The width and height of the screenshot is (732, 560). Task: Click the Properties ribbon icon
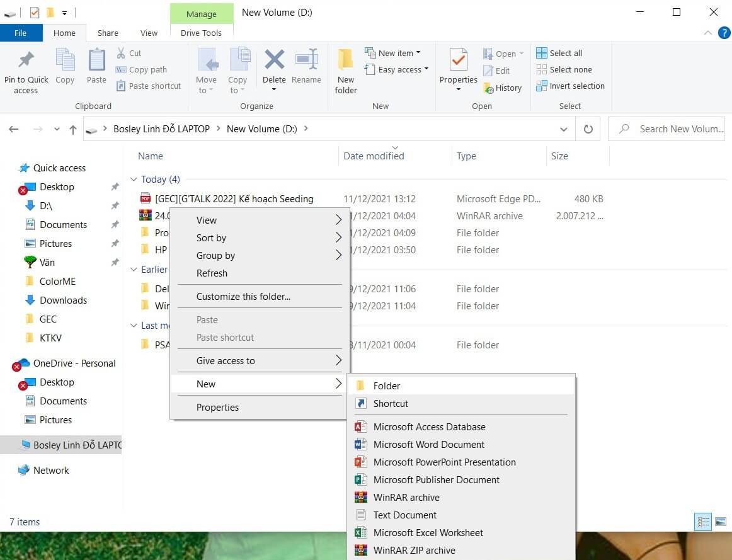point(458,60)
